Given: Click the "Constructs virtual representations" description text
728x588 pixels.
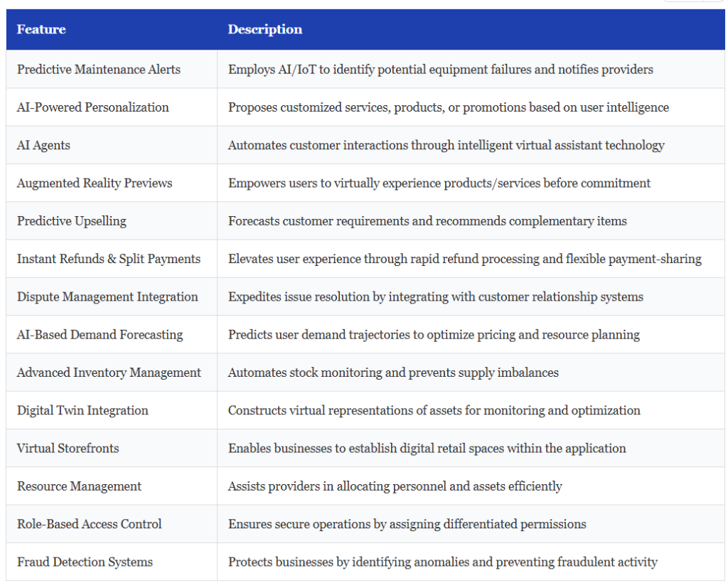Looking at the screenshot, I should 434,410.
